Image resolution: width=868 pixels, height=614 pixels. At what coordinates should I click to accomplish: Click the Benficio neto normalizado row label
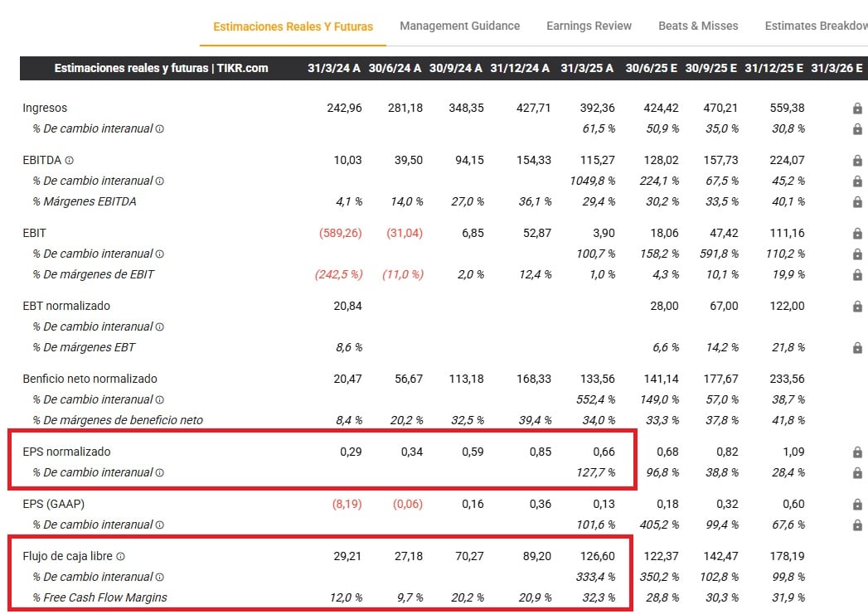tap(90, 379)
